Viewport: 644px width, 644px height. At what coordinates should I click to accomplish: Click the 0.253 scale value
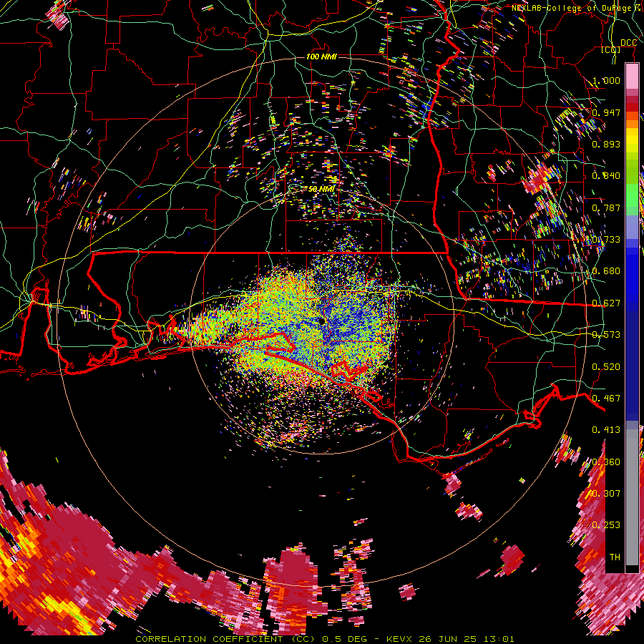click(x=606, y=525)
